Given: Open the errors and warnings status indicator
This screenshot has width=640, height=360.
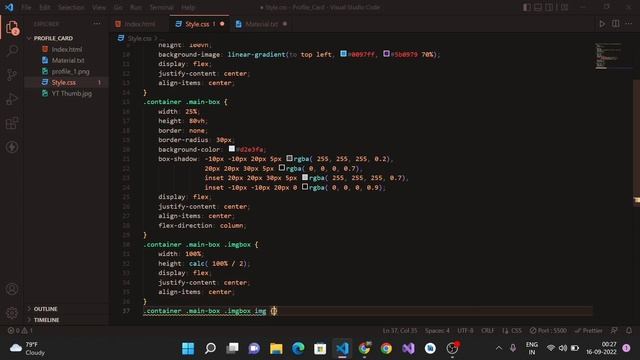Looking at the screenshot, I should tap(20, 330).
